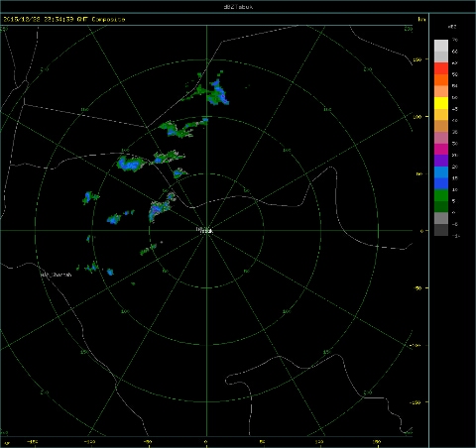Select the white 70 dBZ top legend swatch

click(441, 46)
